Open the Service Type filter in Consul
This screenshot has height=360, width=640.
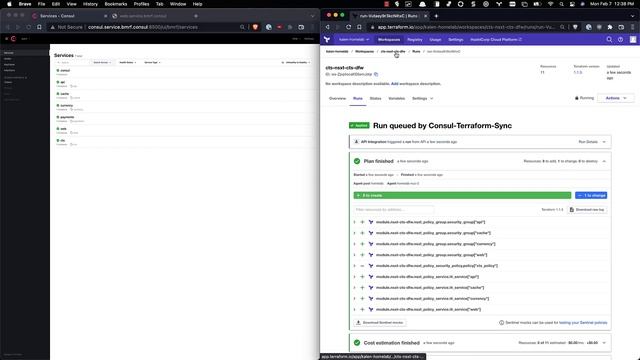[x=152, y=62]
